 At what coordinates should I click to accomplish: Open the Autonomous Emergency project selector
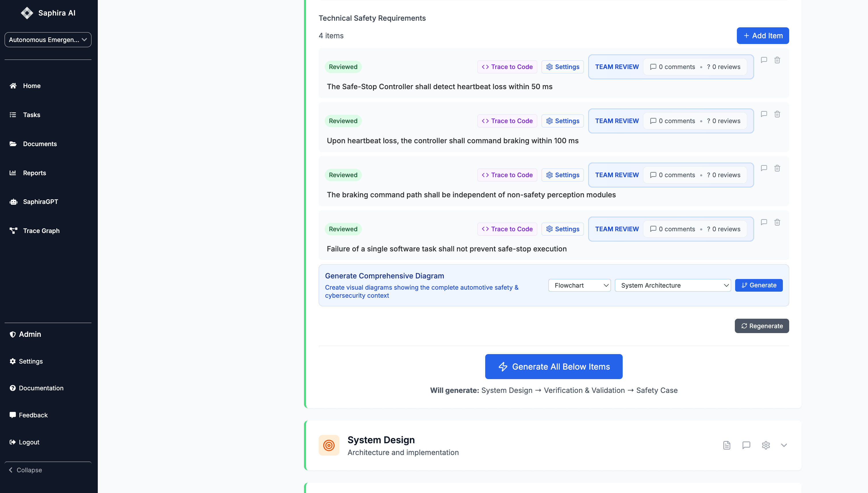48,40
